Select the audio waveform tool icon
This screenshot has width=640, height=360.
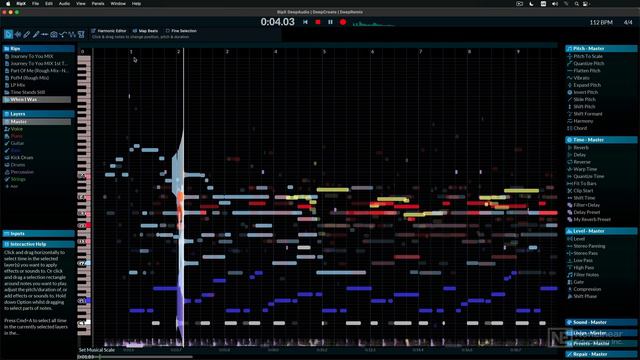[x=18, y=35]
